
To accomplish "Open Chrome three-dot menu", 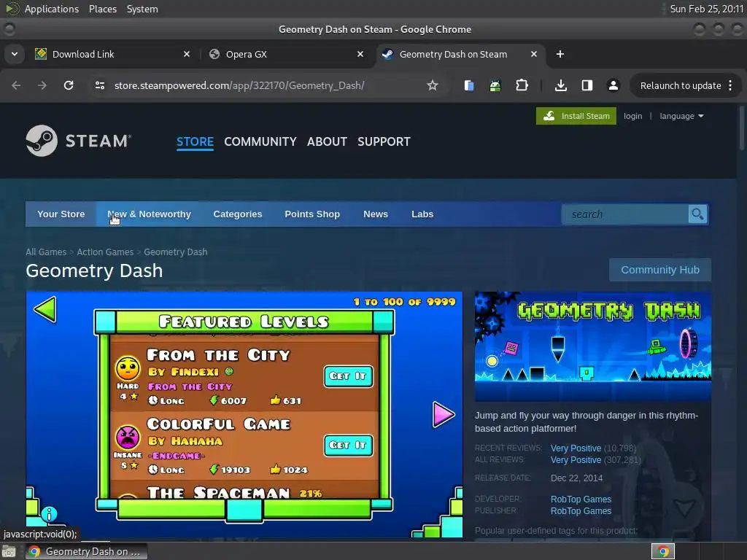I will point(730,85).
